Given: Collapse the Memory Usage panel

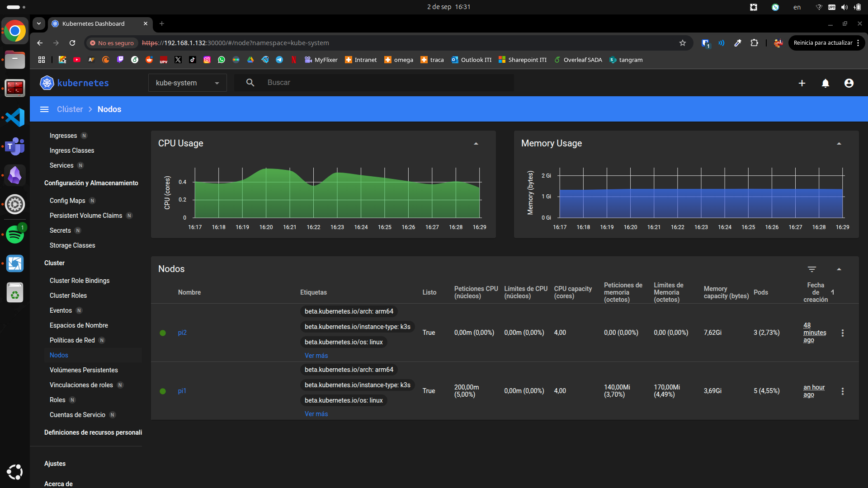Looking at the screenshot, I should click(839, 144).
